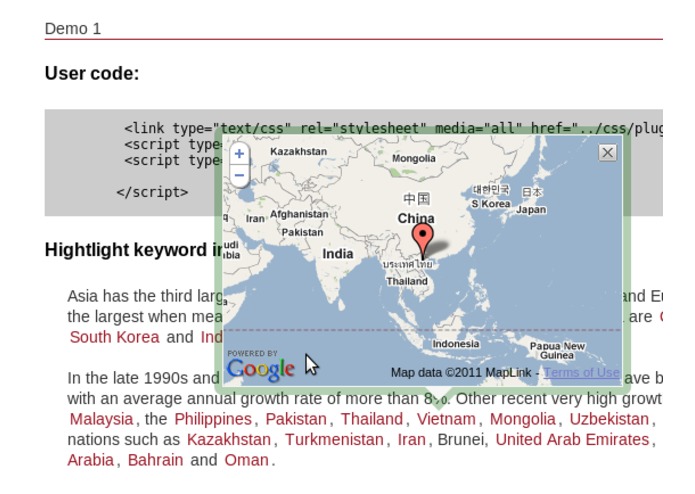This screenshot has height=494, width=695.
Task: Click the Philippines keyword link
Action: click(213, 419)
